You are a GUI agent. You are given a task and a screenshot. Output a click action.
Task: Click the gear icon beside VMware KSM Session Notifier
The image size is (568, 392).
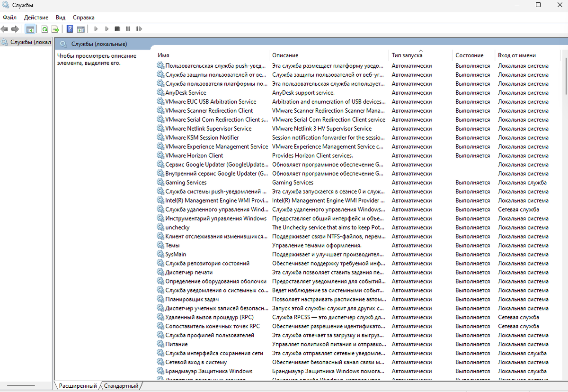click(x=160, y=138)
